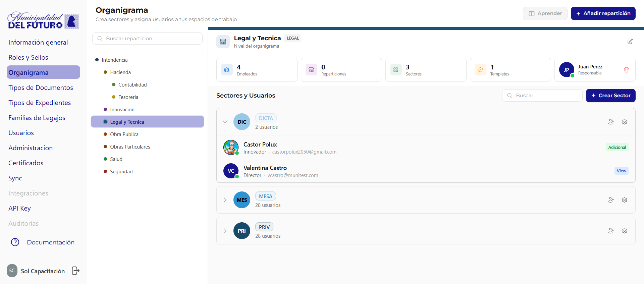Expand the MESA sector chevron
Screen dimensions: 644x284
point(225,200)
